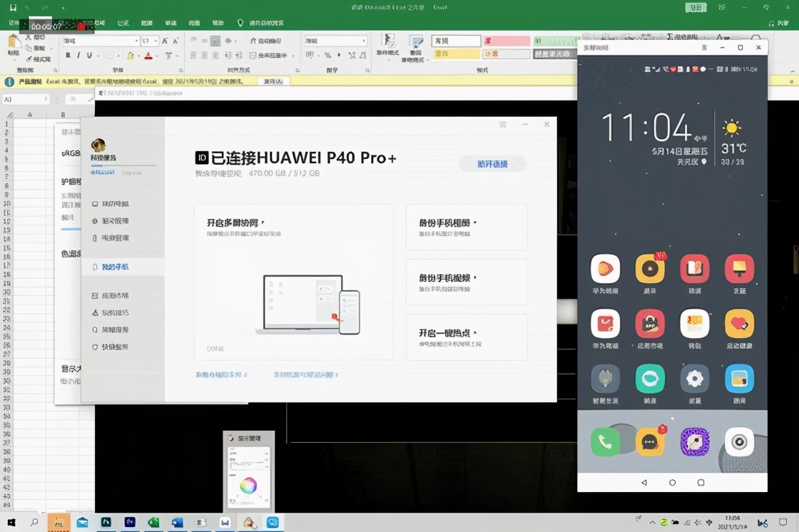
Task: Tap the purple browser icon in phone dock
Action: tap(695, 442)
